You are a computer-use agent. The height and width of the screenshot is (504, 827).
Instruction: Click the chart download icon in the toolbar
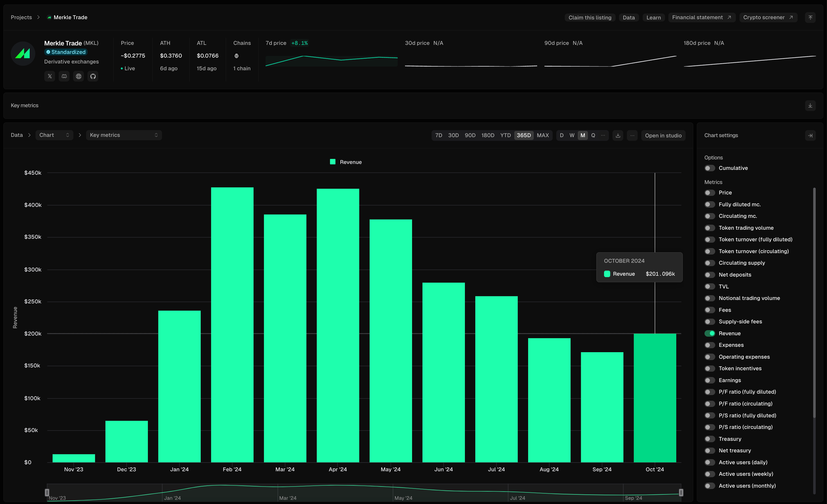618,135
